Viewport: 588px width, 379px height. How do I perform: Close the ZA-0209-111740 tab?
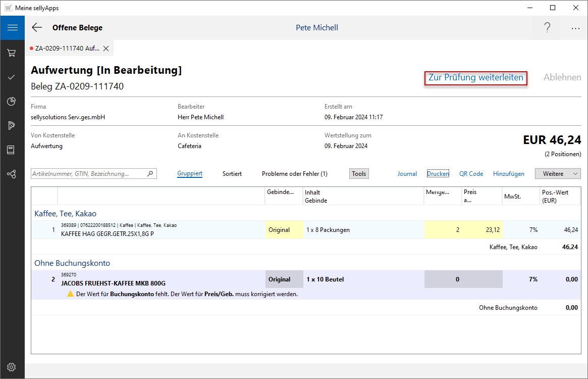106,49
